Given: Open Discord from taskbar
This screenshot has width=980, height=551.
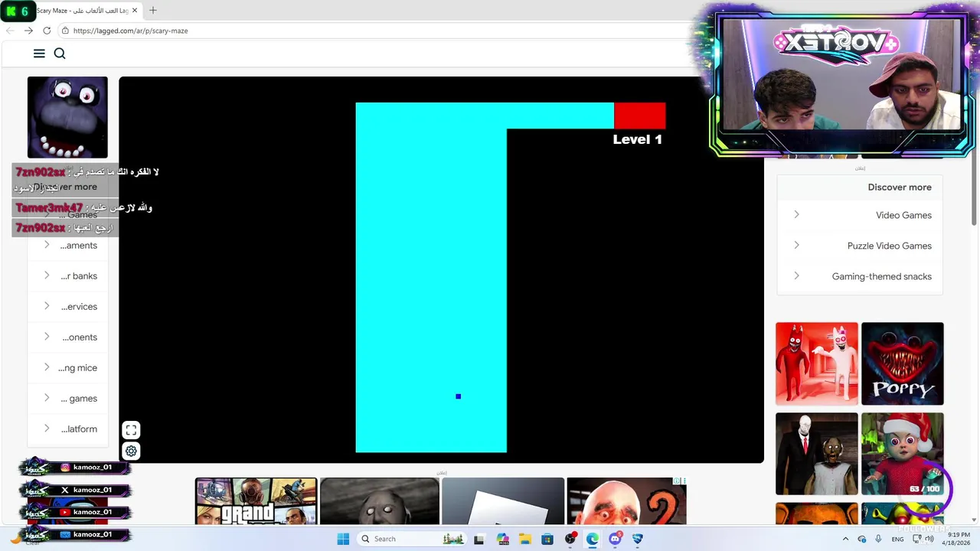Looking at the screenshot, I should coord(615,539).
